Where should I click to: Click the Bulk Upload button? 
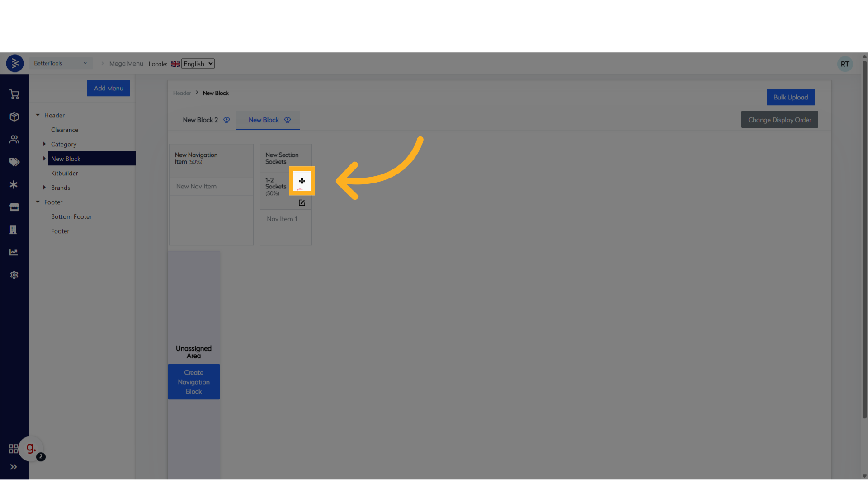click(790, 97)
